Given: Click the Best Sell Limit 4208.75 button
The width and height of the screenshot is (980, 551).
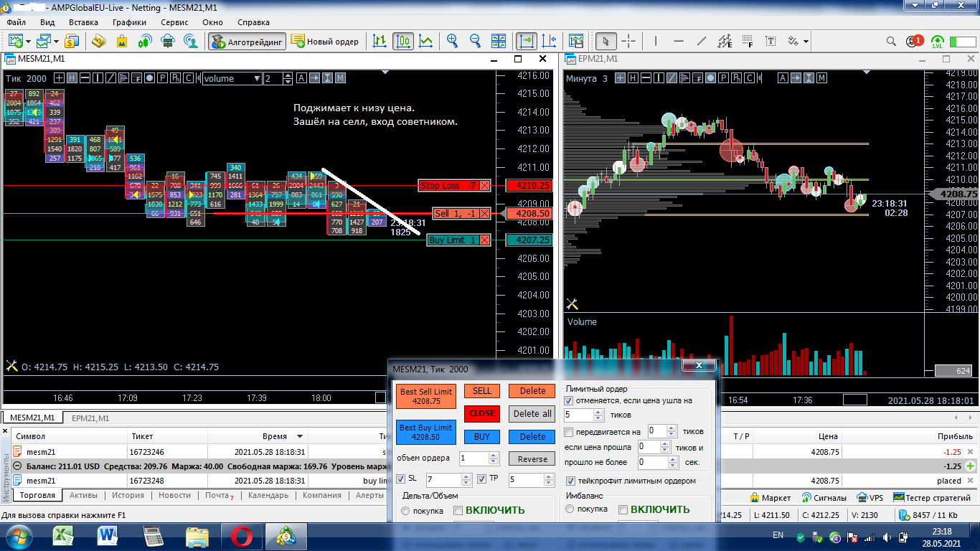Looking at the screenshot, I should click(x=426, y=397).
